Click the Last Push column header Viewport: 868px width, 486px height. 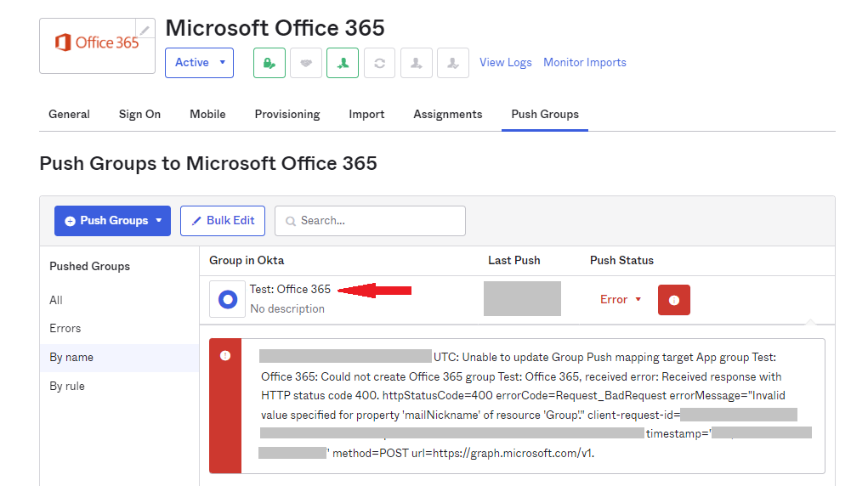coord(513,260)
